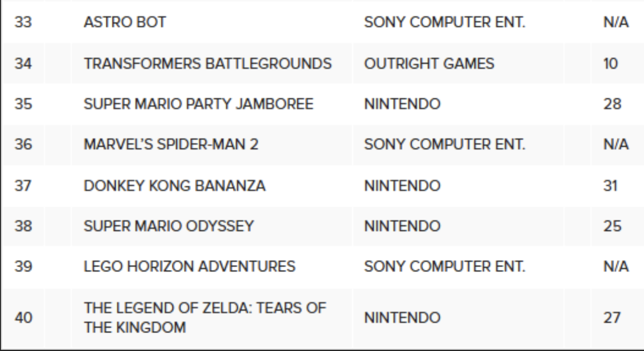Click rank number 36 cell
644x351 pixels.
tap(23, 144)
